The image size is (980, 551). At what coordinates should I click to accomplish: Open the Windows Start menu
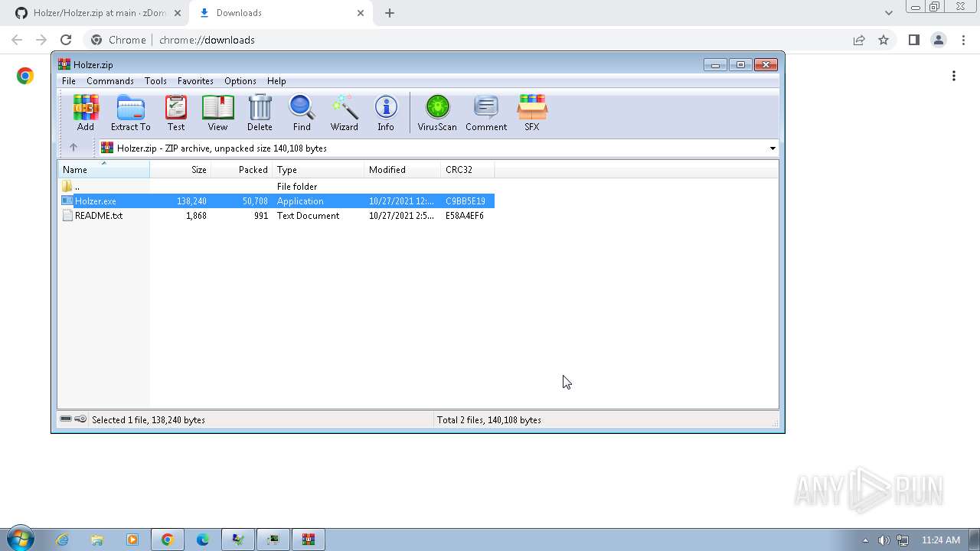(20, 540)
